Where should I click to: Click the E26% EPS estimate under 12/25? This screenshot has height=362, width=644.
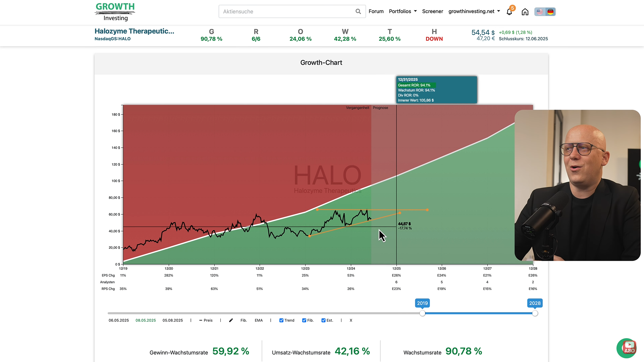[396, 276]
